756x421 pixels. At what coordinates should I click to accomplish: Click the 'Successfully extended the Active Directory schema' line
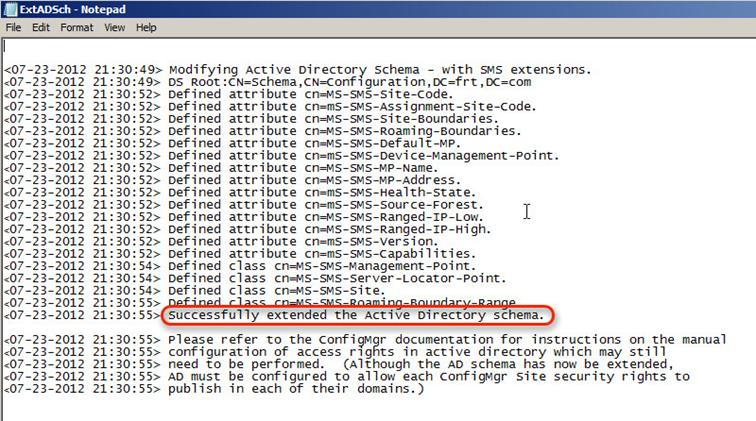click(356, 315)
